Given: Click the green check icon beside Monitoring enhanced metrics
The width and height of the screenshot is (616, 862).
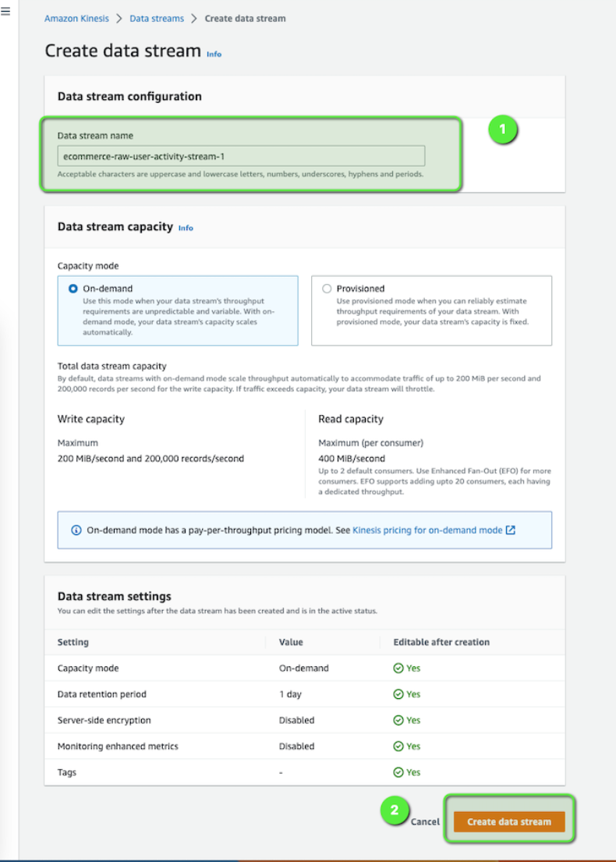Looking at the screenshot, I should (x=399, y=746).
